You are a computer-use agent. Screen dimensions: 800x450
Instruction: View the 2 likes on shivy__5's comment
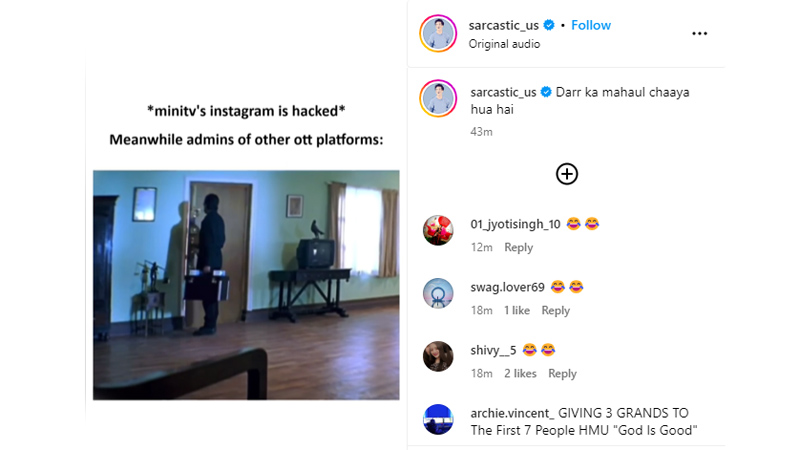[x=520, y=374]
